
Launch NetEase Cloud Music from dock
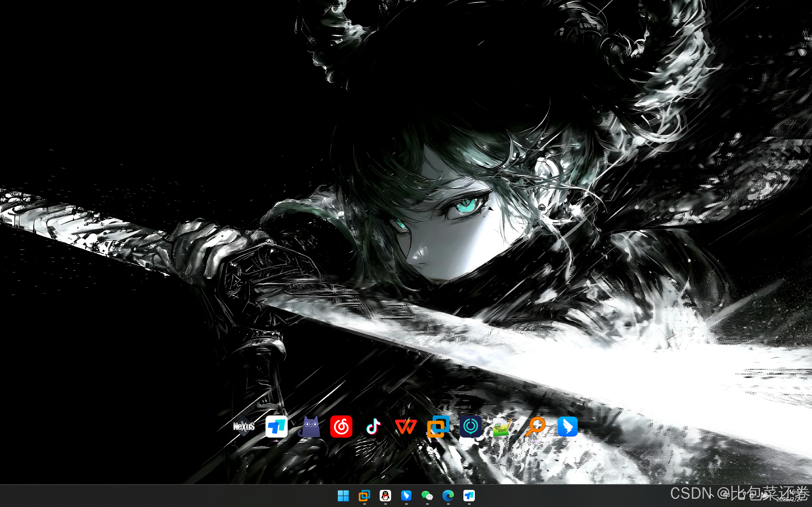pos(341,427)
